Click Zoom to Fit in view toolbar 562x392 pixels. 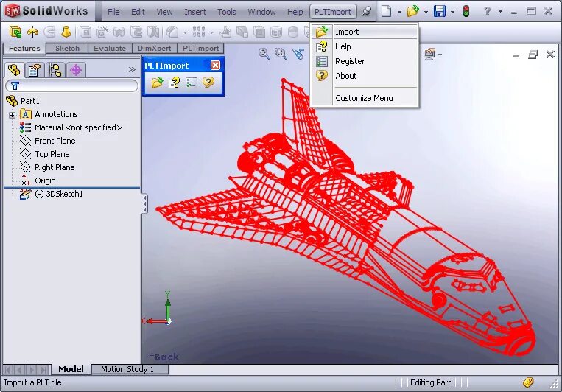[264, 54]
